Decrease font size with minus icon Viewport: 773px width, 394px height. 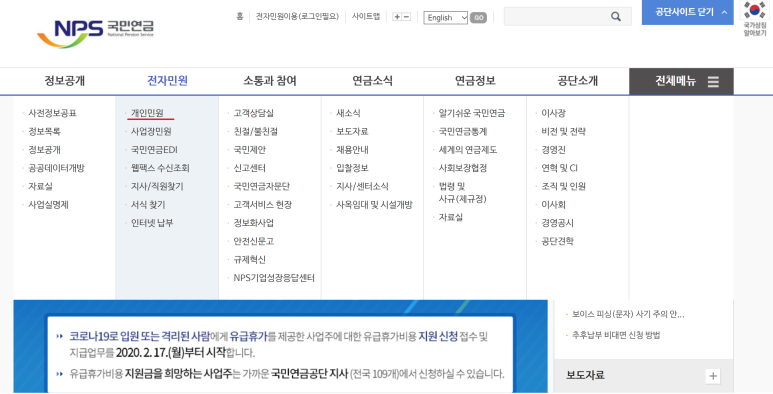[x=406, y=17]
